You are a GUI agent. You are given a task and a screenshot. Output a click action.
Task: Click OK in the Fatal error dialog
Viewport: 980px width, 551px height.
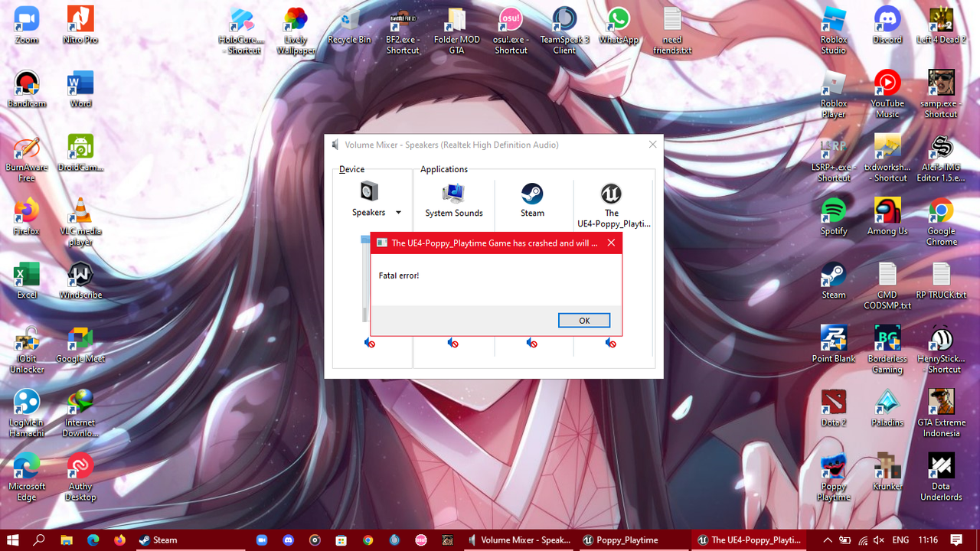pos(583,321)
